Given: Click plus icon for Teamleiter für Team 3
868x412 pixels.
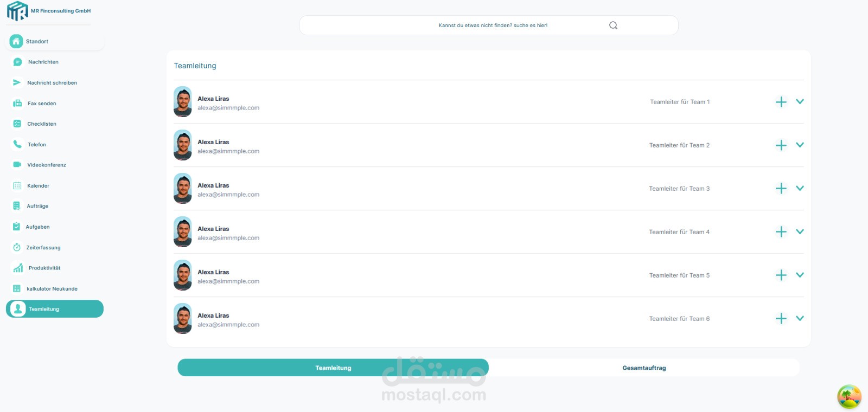Looking at the screenshot, I should click(x=781, y=189).
